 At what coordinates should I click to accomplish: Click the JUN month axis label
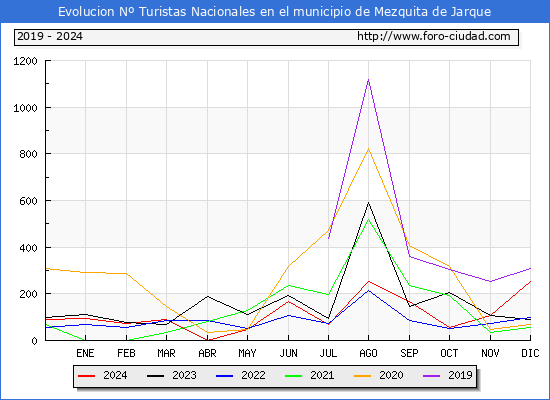(288, 353)
